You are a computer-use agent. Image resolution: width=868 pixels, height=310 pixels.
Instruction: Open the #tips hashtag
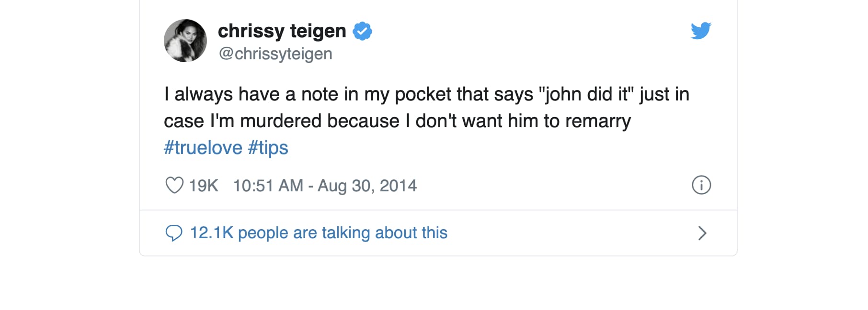click(x=268, y=147)
